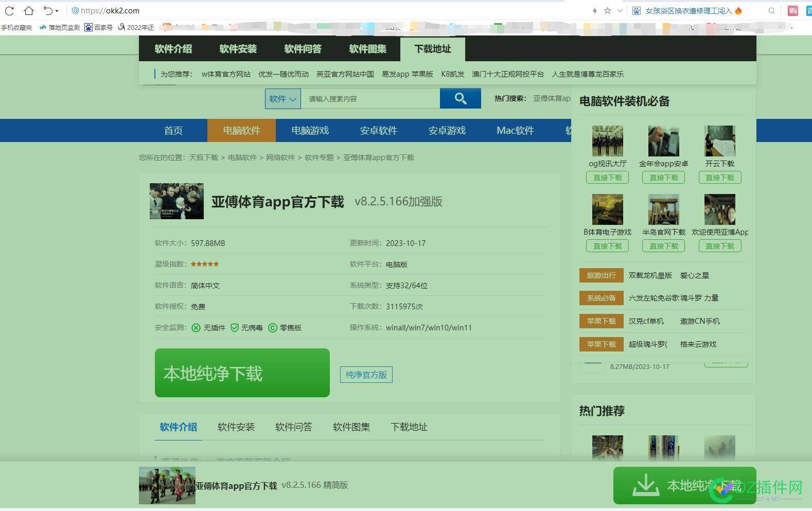Open 安卓软件 in blue navigation bar

tap(378, 130)
